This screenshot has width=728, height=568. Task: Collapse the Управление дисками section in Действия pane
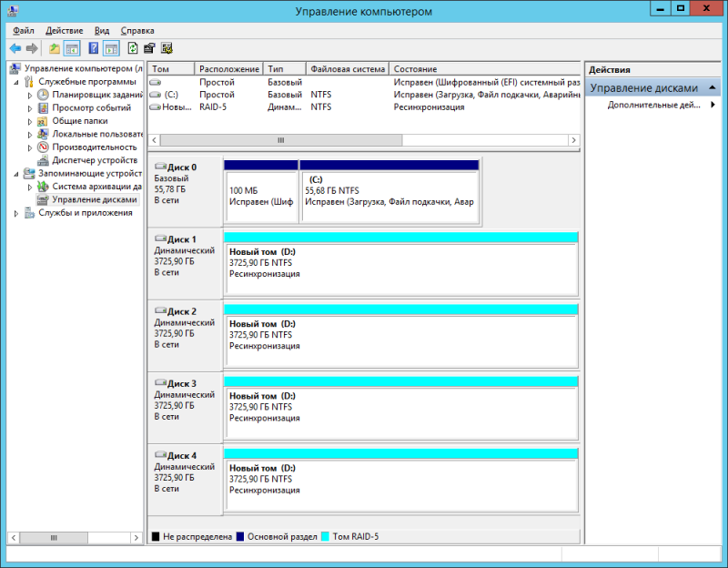[713, 87]
